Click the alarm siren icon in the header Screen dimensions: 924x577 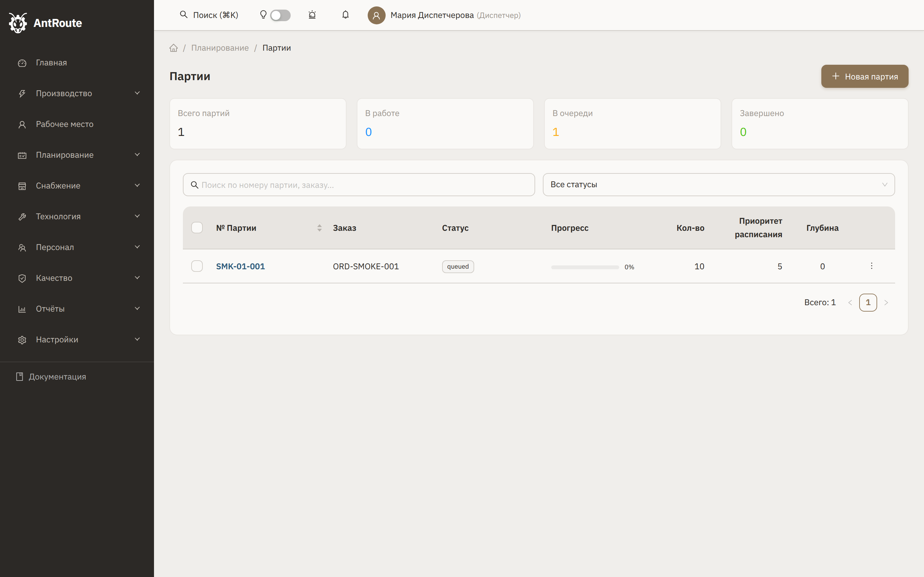click(312, 15)
